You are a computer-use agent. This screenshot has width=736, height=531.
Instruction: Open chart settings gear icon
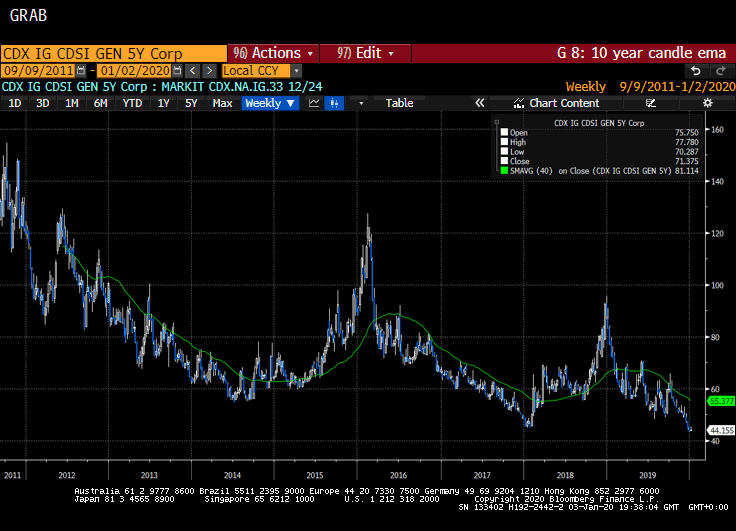(x=707, y=103)
